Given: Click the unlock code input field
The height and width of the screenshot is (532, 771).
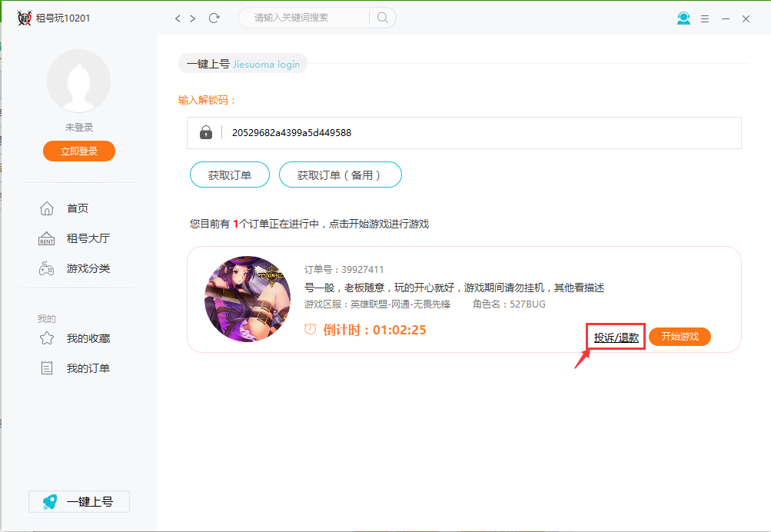Looking at the screenshot, I should click(x=464, y=133).
